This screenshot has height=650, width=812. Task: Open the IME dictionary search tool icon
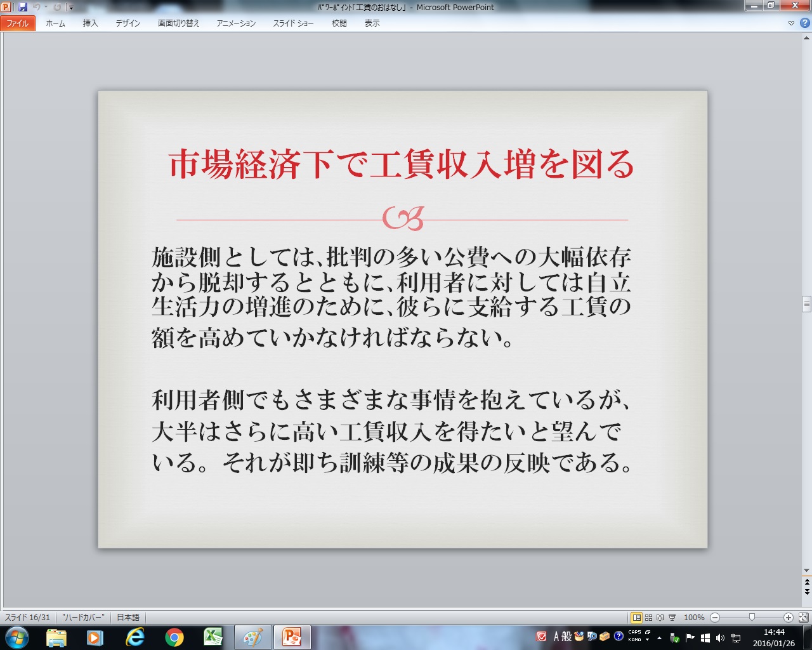tap(592, 636)
